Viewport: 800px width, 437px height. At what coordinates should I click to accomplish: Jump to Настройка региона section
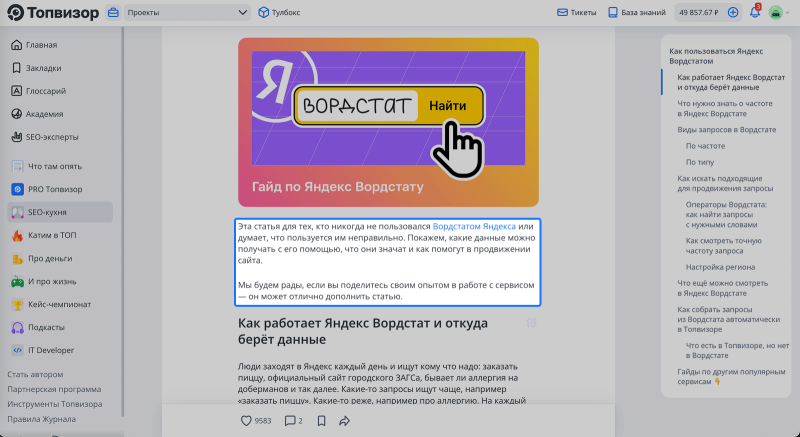(x=720, y=267)
